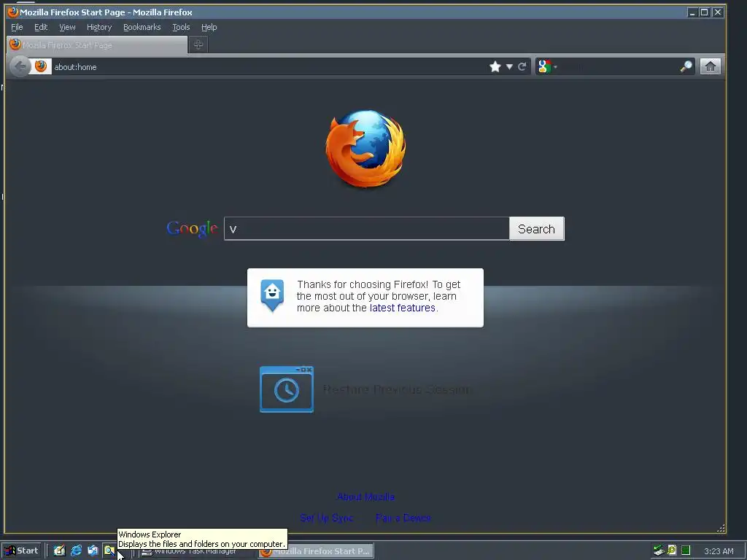Open the Edit menu
This screenshot has height=560, width=747.
tap(41, 27)
